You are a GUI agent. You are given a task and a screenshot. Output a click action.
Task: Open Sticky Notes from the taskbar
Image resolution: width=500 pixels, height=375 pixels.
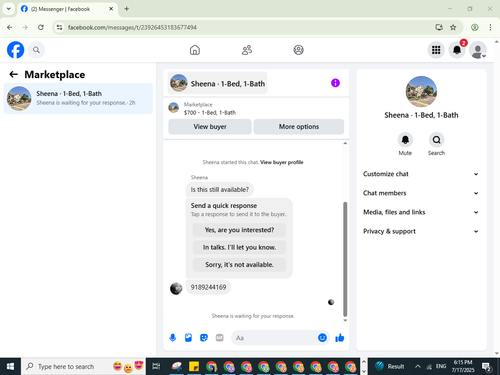(194, 366)
